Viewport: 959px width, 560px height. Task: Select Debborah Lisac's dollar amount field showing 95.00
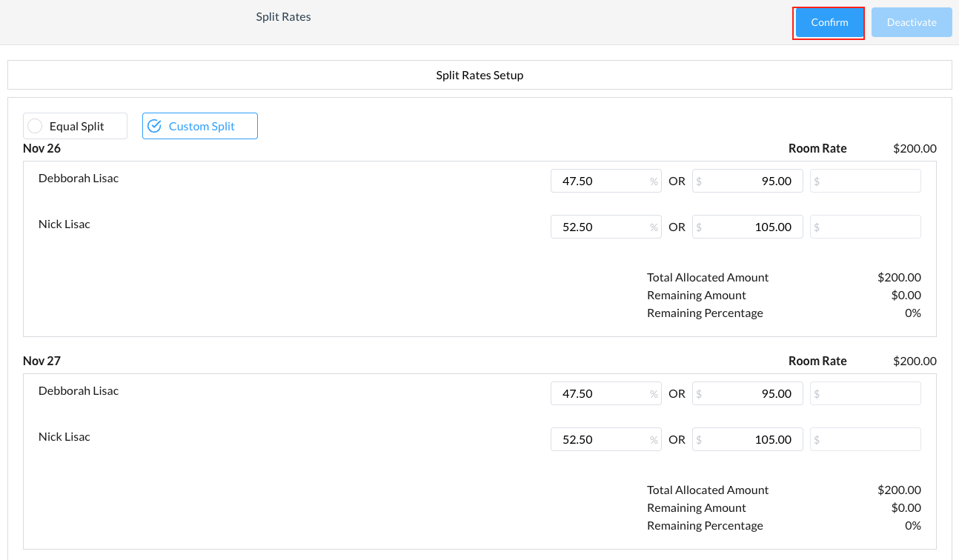pyautogui.click(x=747, y=181)
